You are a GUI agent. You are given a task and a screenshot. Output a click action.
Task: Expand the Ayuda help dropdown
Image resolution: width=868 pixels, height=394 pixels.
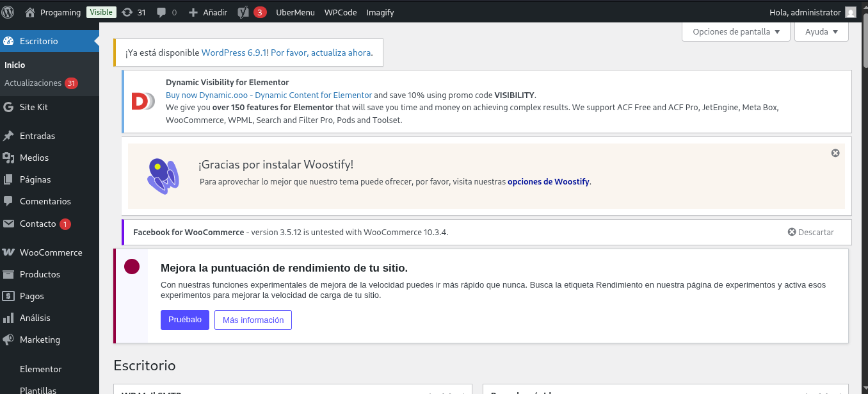pyautogui.click(x=821, y=31)
